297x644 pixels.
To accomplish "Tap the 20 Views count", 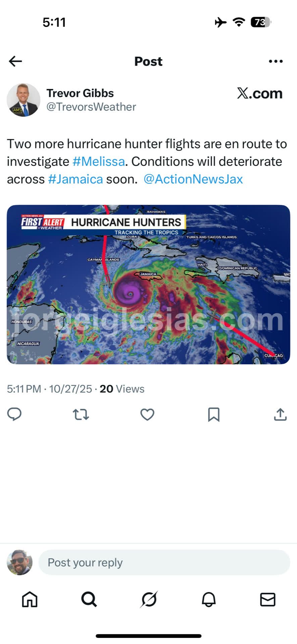I will pyautogui.click(x=122, y=389).
